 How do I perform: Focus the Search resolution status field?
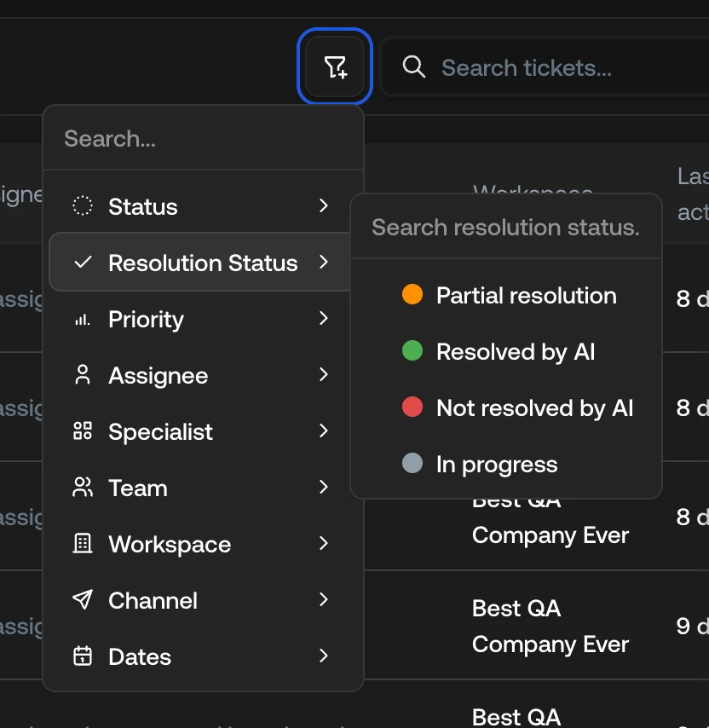(506, 227)
